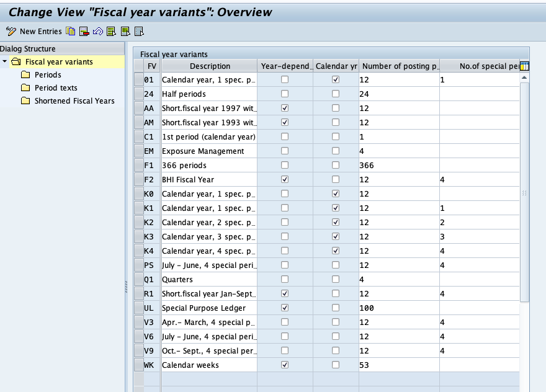Click the FV code cell R1
The width and height of the screenshot is (546, 392).
(x=152, y=294)
